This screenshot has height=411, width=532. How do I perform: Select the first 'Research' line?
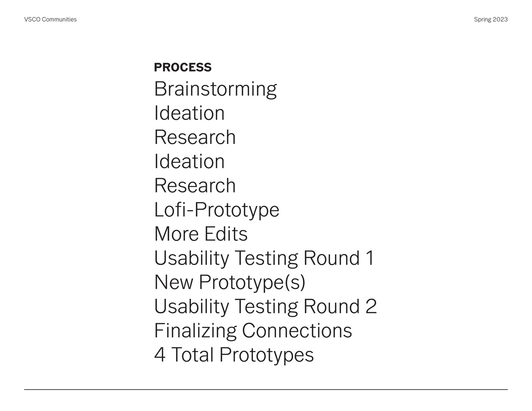coord(195,137)
